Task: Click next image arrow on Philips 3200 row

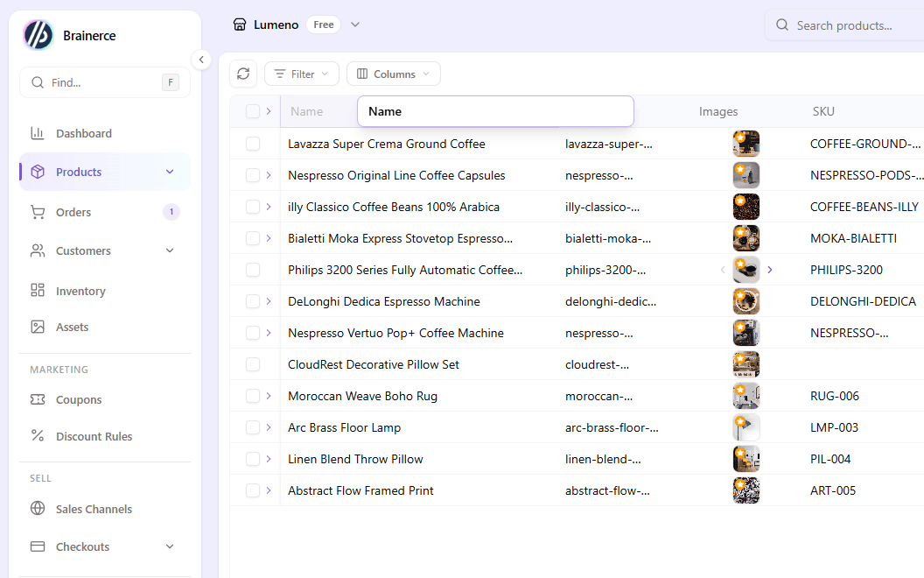Action: [x=770, y=270]
